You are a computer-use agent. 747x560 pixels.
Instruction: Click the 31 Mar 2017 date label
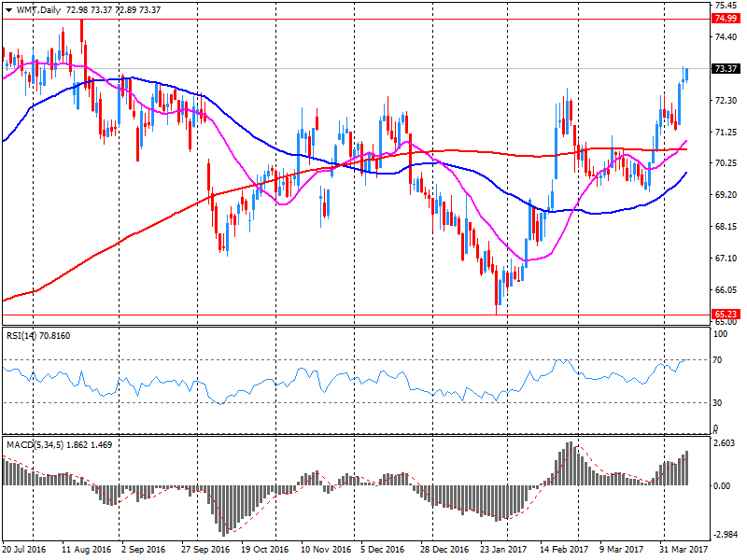(x=684, y=549)
